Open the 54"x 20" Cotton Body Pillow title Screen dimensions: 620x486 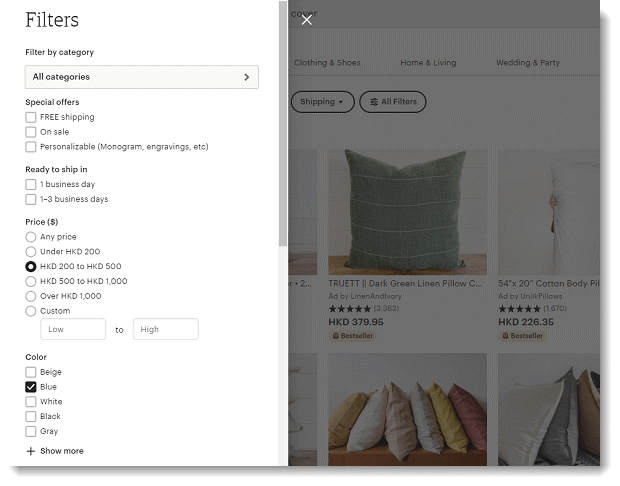[x=549, y=284]
